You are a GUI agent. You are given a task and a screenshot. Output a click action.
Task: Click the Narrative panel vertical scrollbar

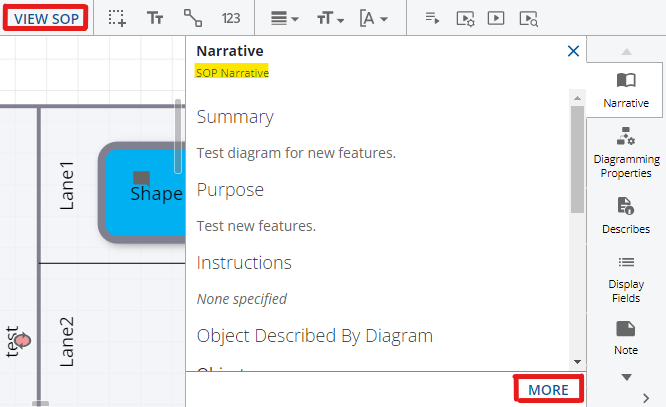pyautogui.click(x=577, y=160)
